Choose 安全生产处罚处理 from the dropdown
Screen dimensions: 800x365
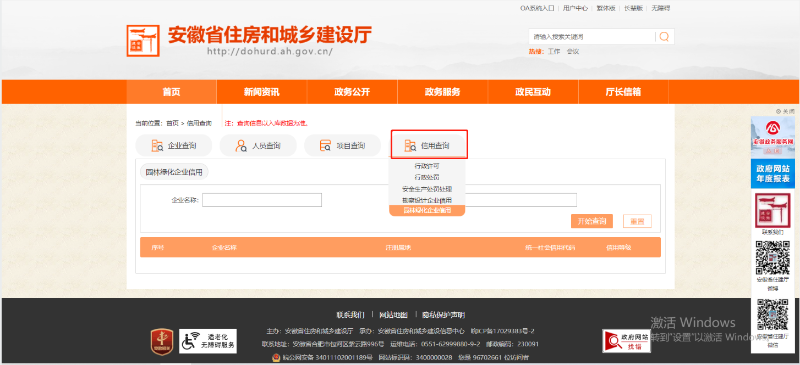click(x=427, y=188)
